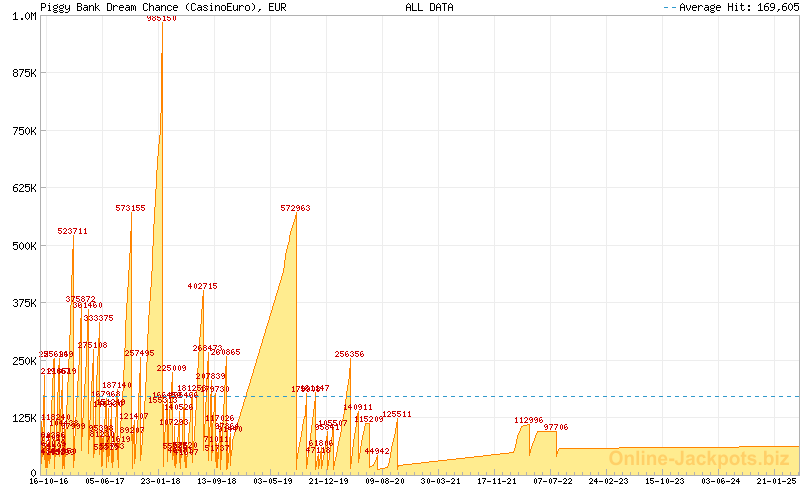Click the 97706 value label
The image size is (800, 490).
[x=555, y=427]
